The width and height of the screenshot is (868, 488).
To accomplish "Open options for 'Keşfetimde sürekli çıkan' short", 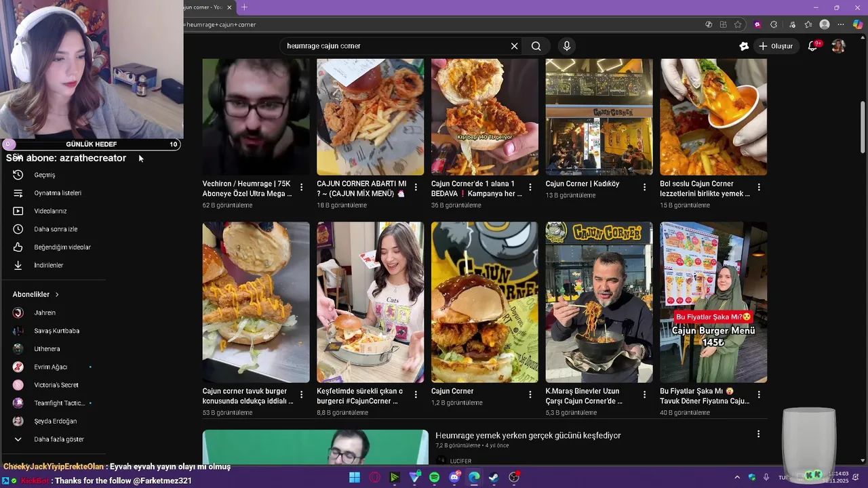I will (416, 394).
